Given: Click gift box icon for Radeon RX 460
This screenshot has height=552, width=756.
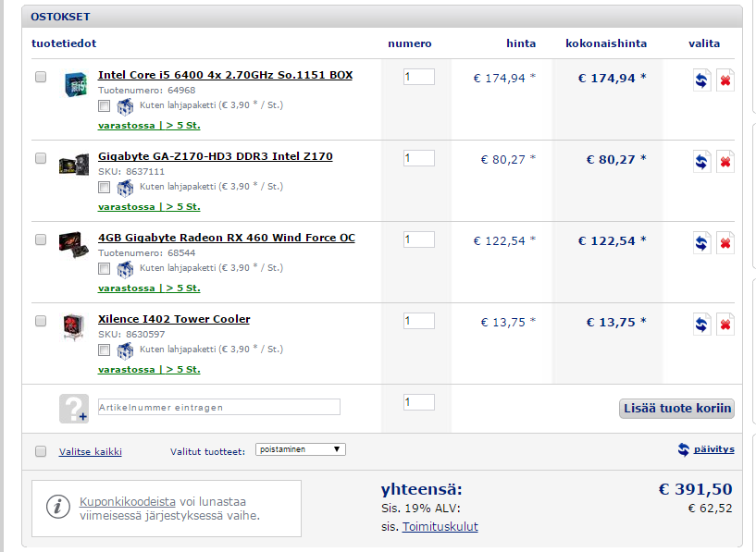Looking at the screenshot, I should click(x=125, y=269).
